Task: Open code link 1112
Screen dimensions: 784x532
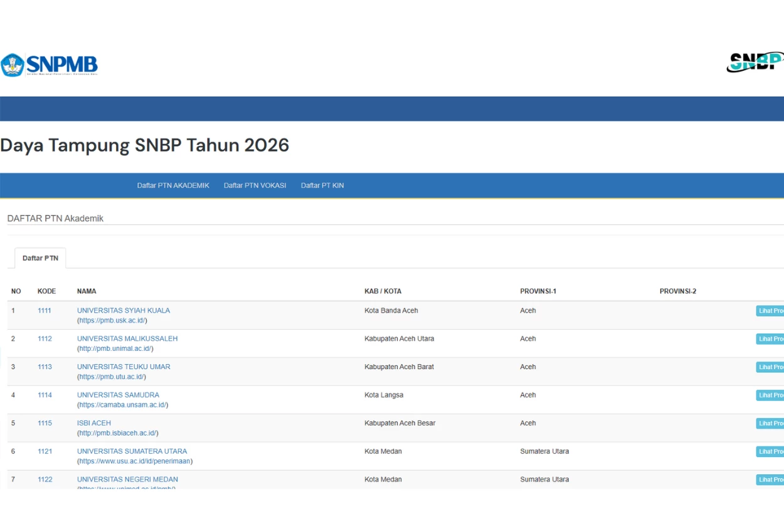Action: tap(45, 339)
